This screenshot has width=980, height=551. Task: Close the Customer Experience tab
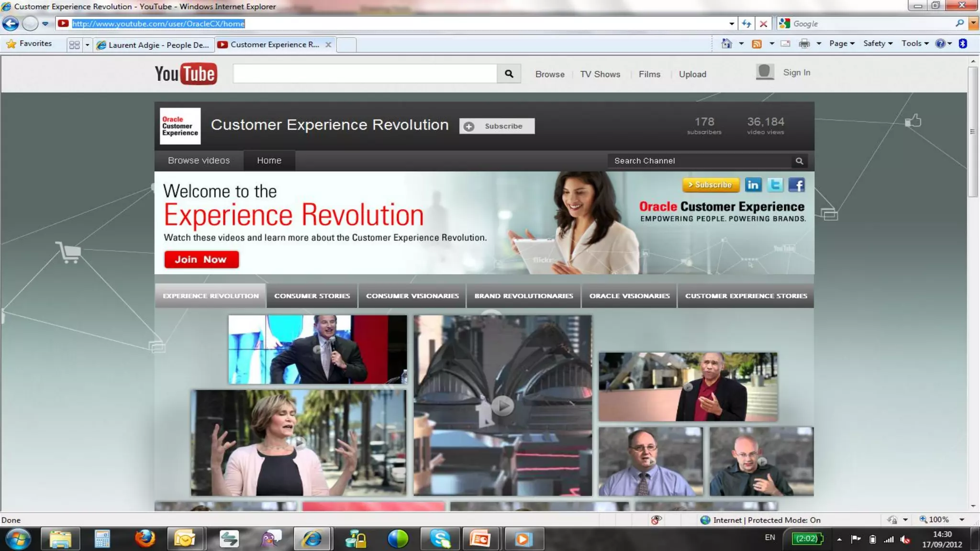[x=328, y=44]
